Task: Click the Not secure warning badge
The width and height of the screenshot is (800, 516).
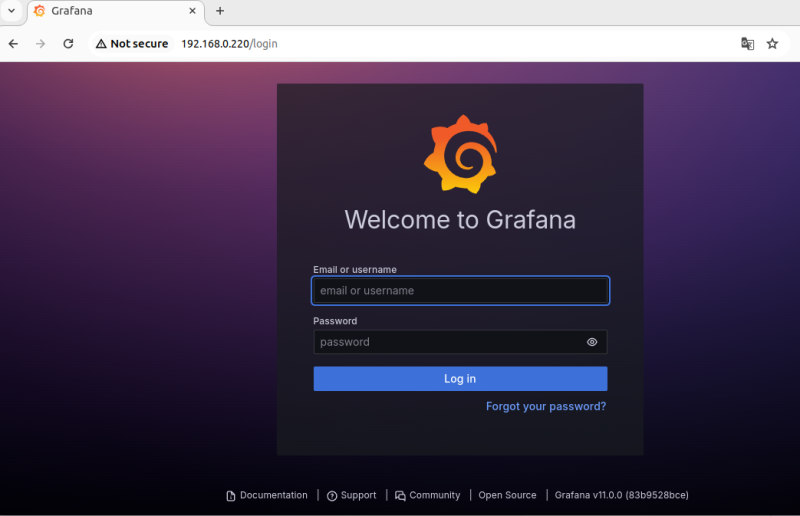Action: point(131,44)
